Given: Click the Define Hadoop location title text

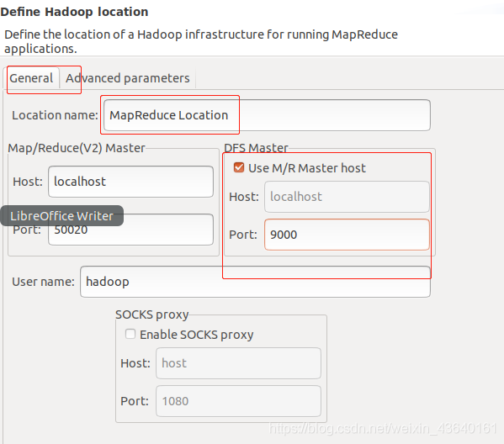Looking at the screenshot, I should [x=74, y=12].
